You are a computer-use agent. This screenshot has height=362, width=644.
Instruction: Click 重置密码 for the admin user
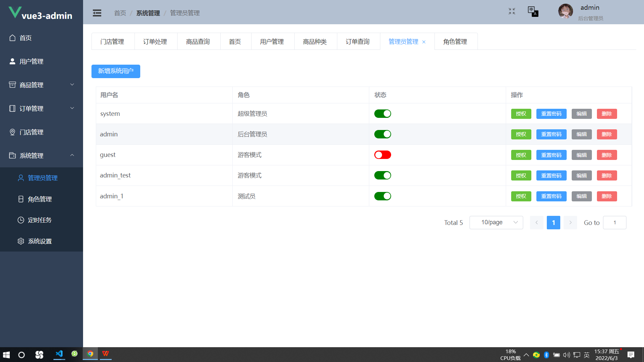pyautogui.click(x=551, y=134)
